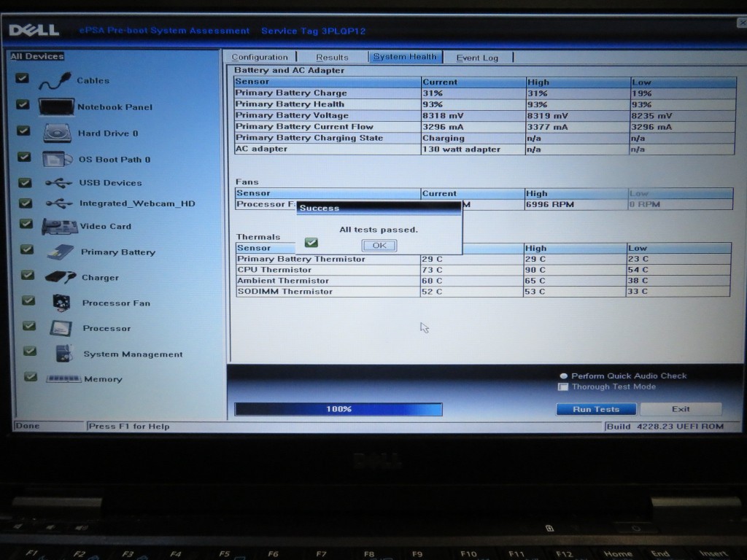Image resolution: width=747 pixels, height=560 pixels.
Task: Select the Primary Battery icon
Action: point(61,252)
